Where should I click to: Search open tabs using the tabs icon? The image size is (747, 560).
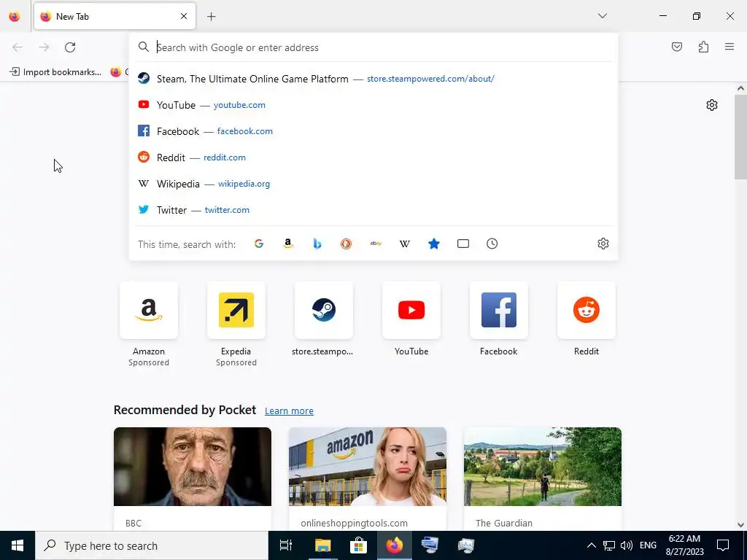pyautogui.click(x=463, y=244)
